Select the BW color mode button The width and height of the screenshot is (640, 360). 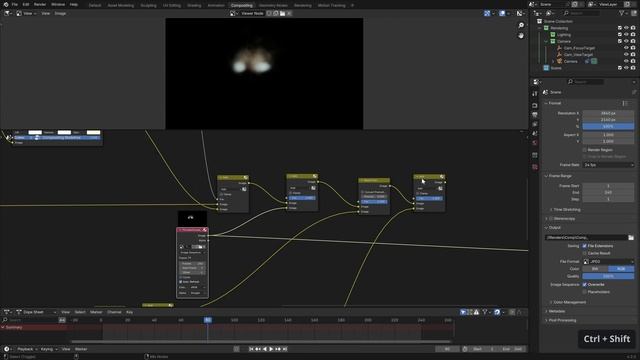(595, 269)
